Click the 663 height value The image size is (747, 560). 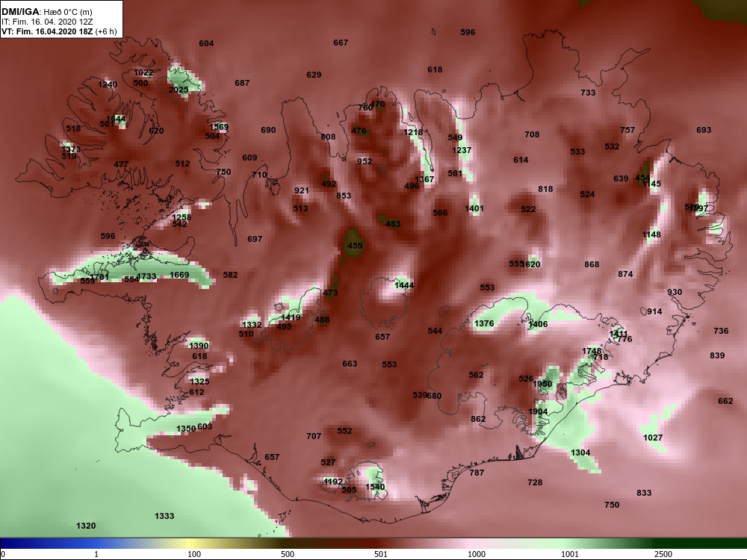point(350,364)
